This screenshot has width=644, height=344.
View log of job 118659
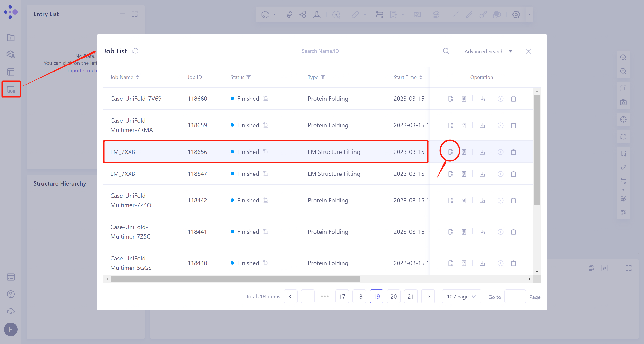[x=463, y=125]
